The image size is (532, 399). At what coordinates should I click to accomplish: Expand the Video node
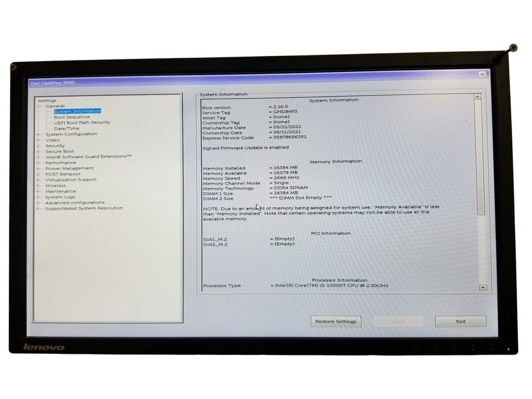click(x=38, y=140)
